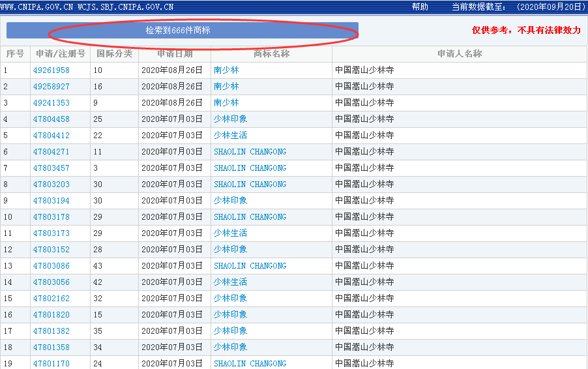Open SHAOLIN CHANGONG trademark in row 10
This screenshot has width=588, height=369.
point(250,217)
